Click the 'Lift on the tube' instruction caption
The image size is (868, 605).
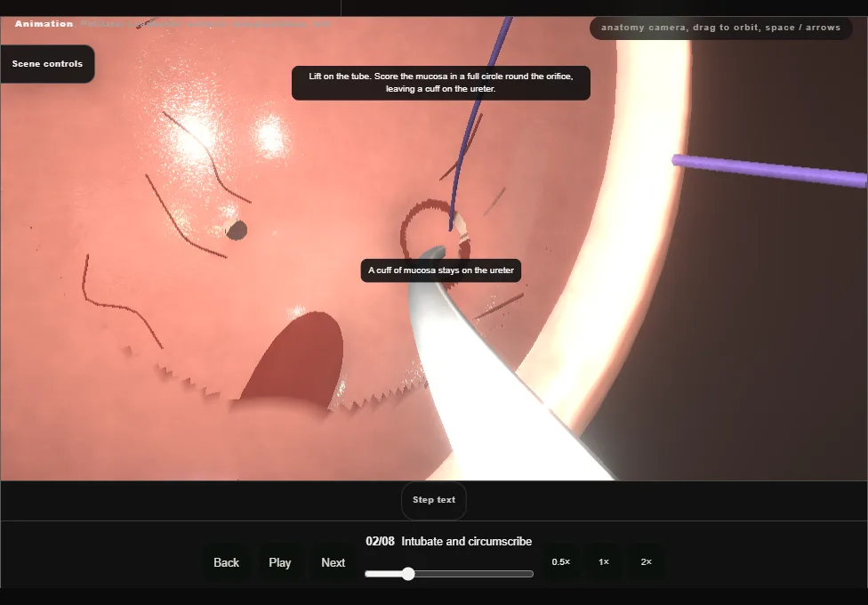pos(440,83)
